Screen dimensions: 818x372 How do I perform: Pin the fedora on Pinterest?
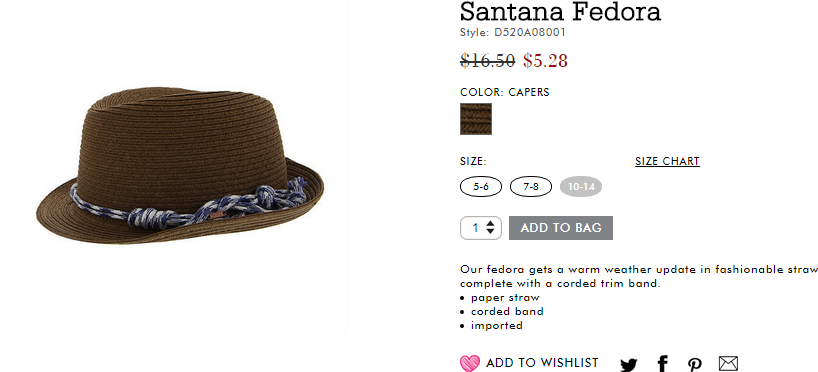pos(694,364)
